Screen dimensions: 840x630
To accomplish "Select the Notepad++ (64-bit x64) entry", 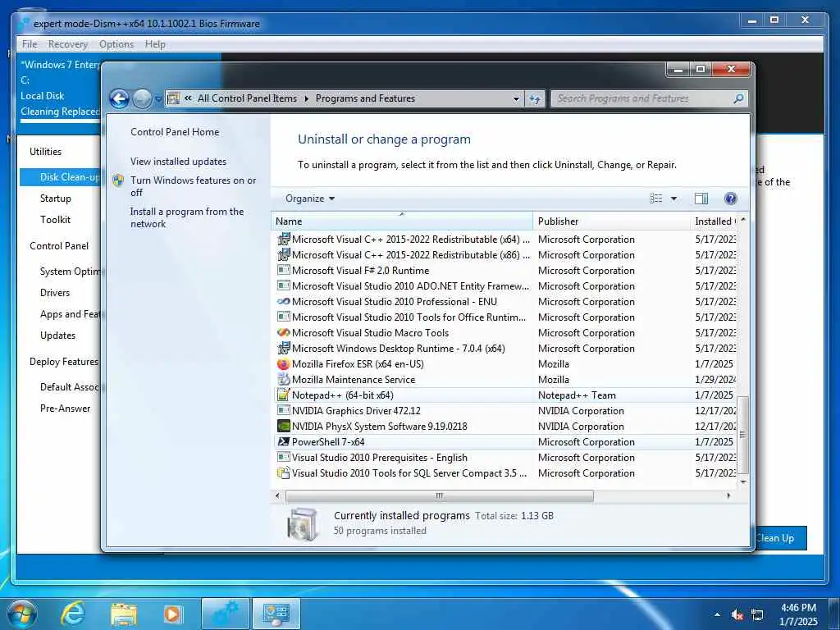I will point(505,395).
